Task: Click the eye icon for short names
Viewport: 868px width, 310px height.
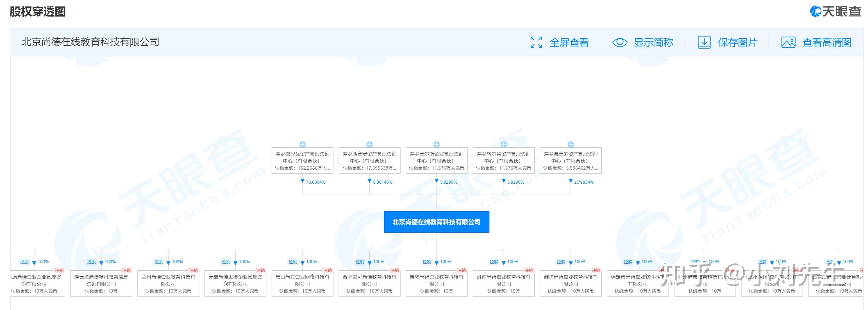Action: 619,42
